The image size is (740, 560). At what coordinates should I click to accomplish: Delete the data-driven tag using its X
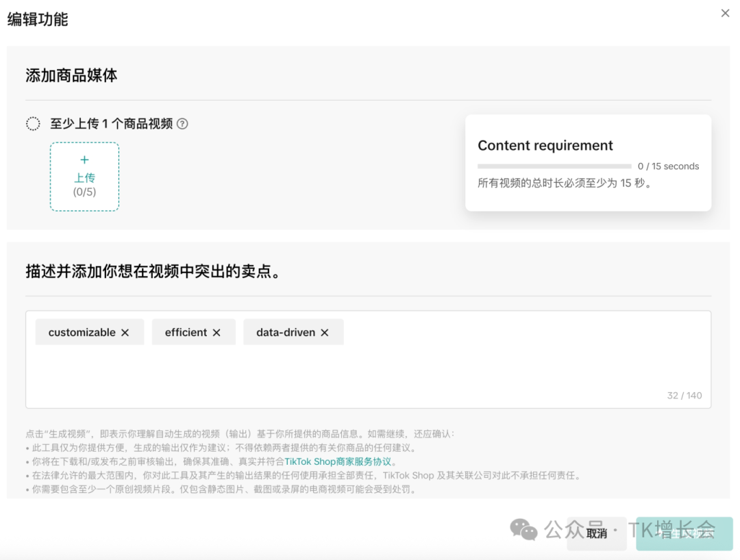325,333
